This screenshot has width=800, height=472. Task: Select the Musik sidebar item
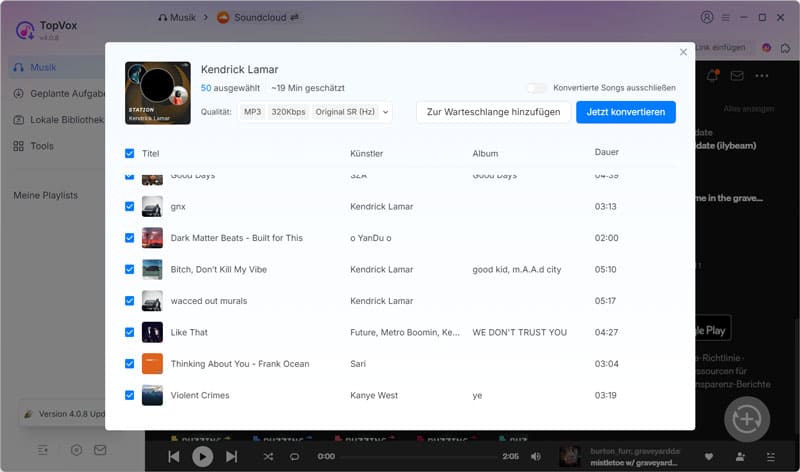click(56, 67)
